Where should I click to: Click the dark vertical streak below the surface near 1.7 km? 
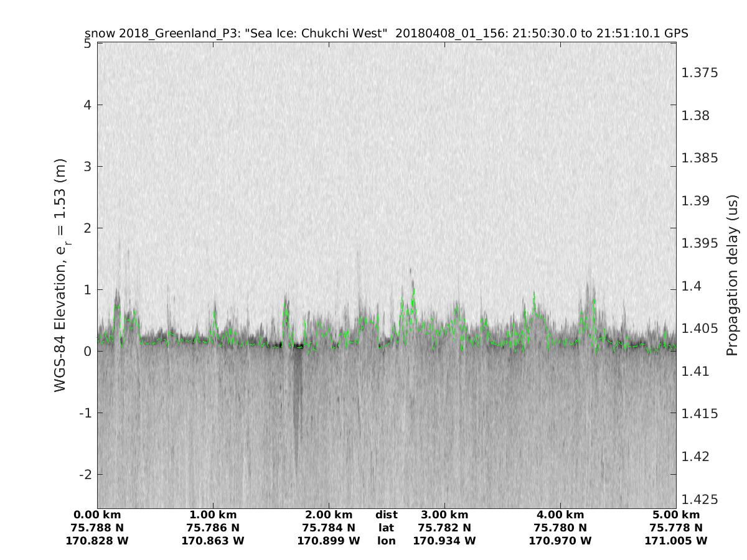click(x=297, y=404)
